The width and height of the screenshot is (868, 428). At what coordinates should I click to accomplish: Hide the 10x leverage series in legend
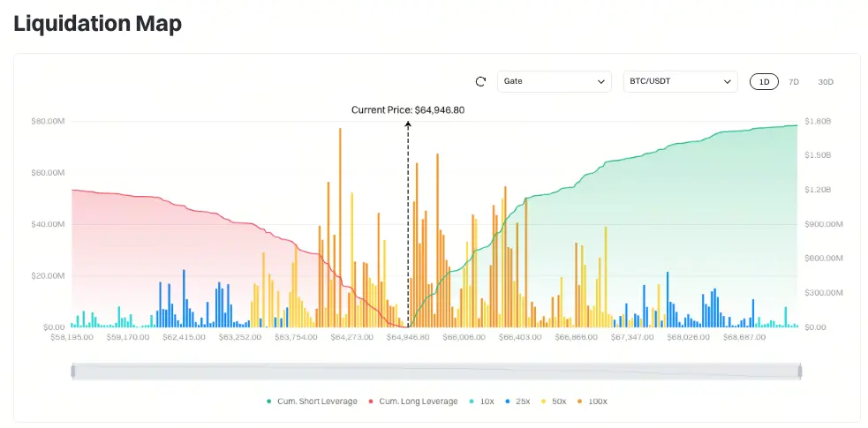point(481,402)
